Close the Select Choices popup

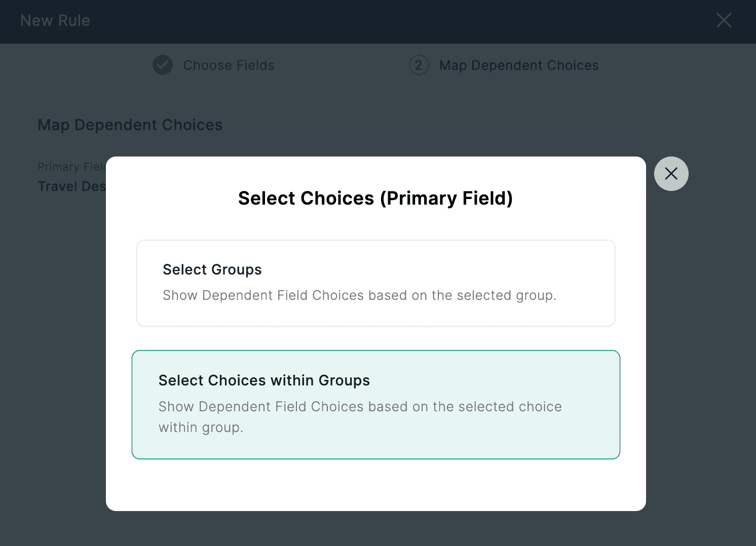click(671, 174)
